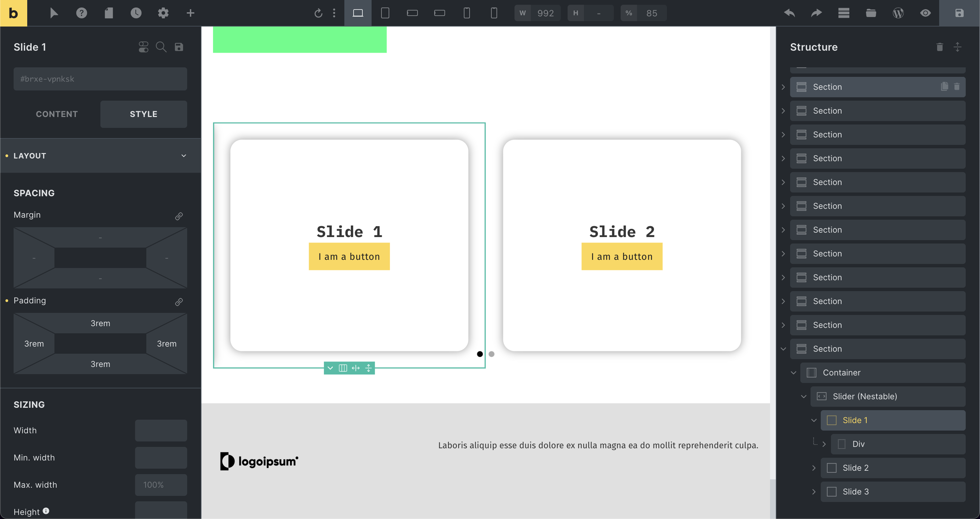Click the canvas width W 992 field
Screen dimensions: 980x519
545,13
